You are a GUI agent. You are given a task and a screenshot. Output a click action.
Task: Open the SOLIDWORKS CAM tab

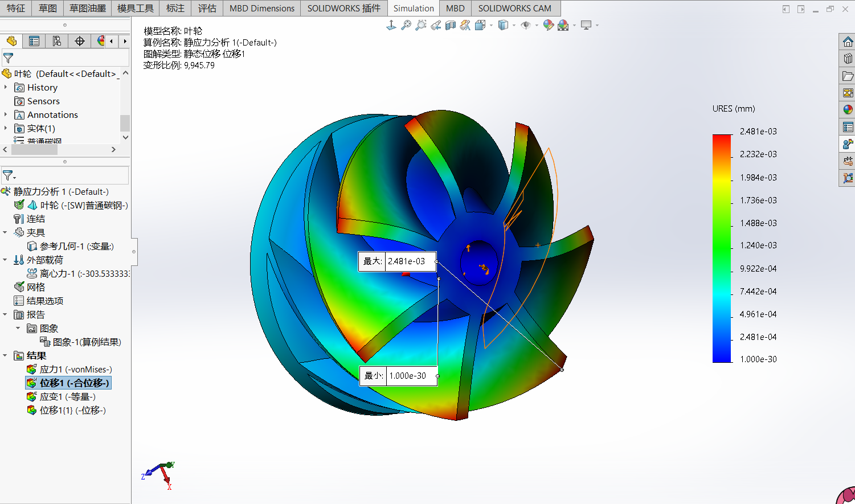coord(515,8)
